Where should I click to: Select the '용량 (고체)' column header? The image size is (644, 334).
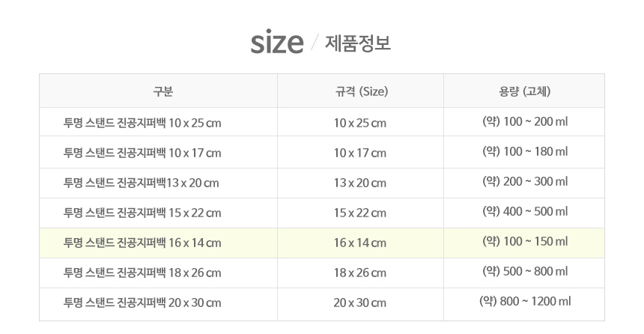[x=525, y=92]
